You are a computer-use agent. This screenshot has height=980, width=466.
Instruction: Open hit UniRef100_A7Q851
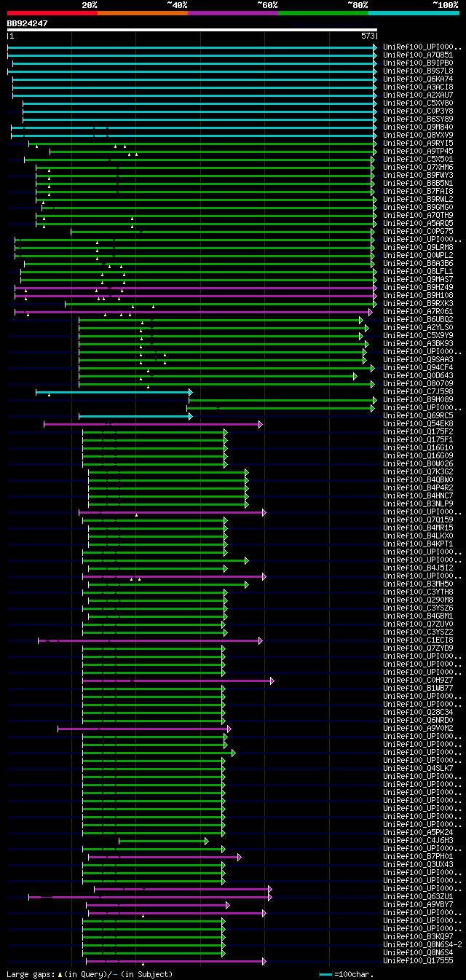click(x=418, y=55)
